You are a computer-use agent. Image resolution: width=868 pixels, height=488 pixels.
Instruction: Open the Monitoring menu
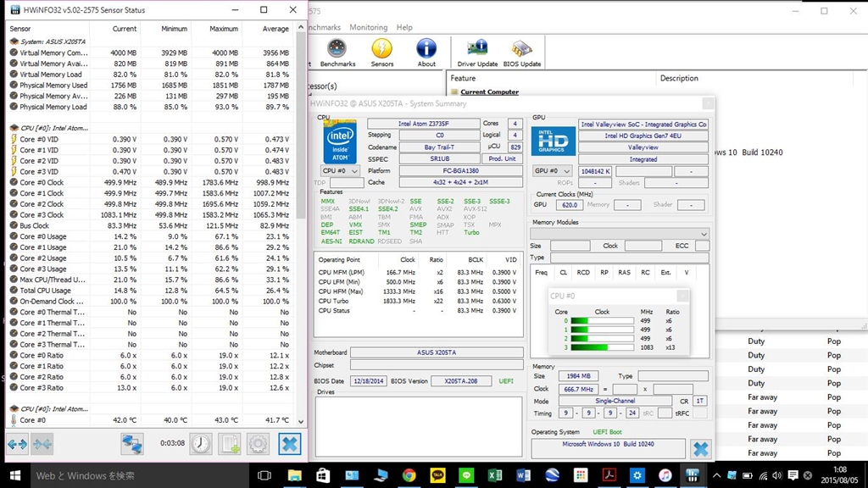click(x=368, y=27)
